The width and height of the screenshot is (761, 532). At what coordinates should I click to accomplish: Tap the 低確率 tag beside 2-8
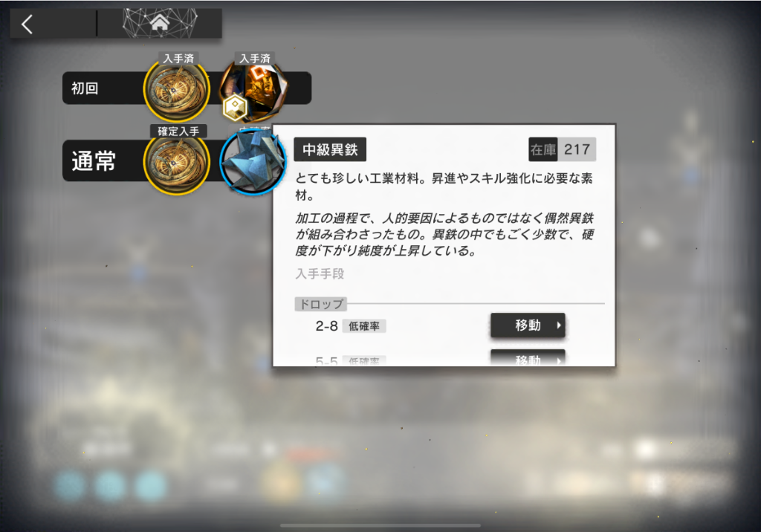click(x=364, y=326)
